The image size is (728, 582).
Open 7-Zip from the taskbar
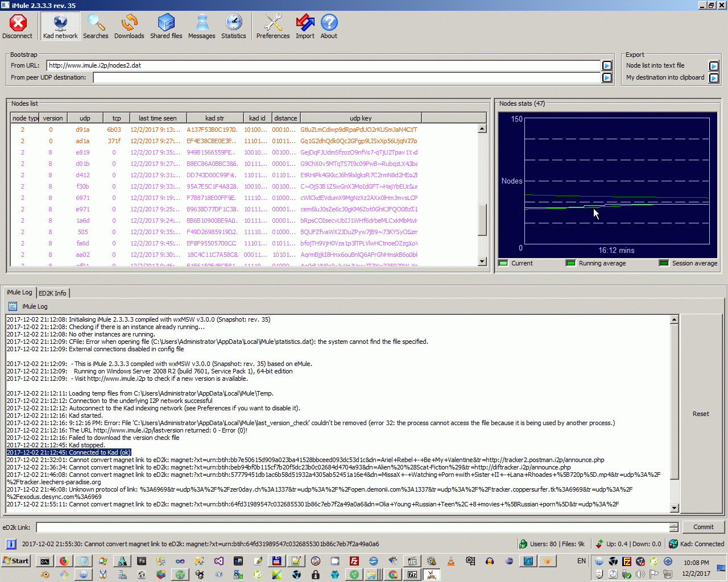tap(412, 575)
